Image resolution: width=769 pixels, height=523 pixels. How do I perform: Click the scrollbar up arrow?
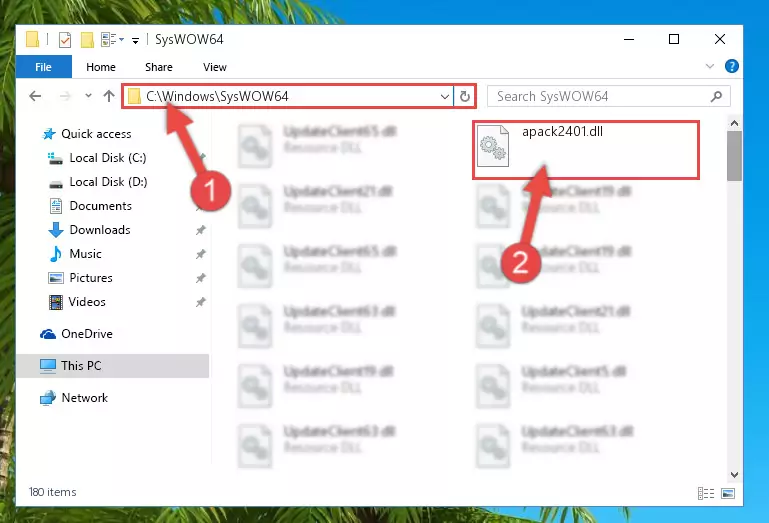pos(734,123)
